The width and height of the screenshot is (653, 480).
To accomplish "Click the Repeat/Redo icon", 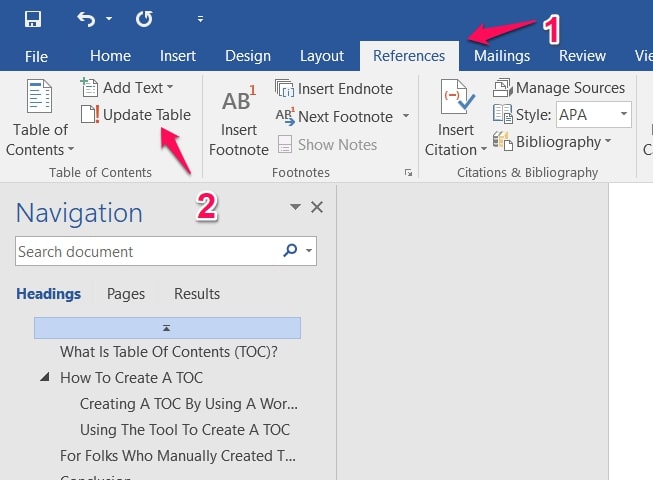I will pos(144,19).
